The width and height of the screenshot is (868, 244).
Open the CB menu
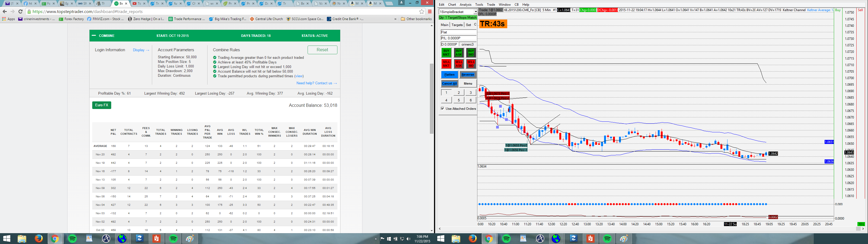click(516, 5)
